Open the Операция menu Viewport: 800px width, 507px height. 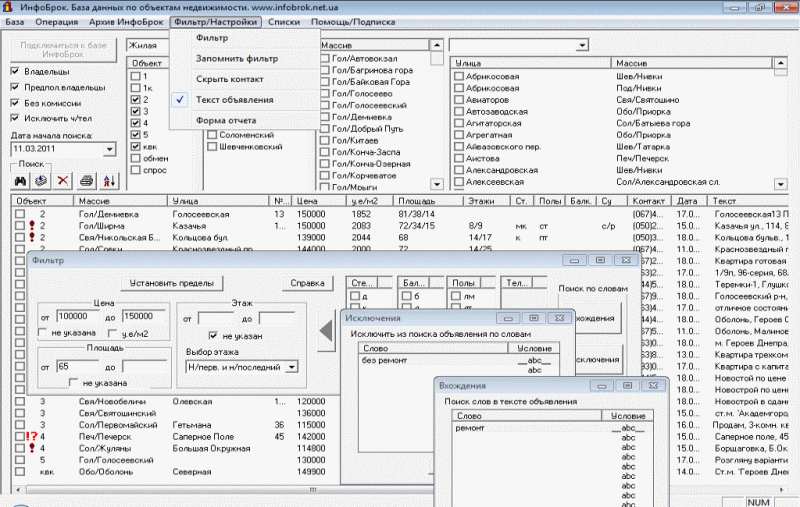coord(57,22)
